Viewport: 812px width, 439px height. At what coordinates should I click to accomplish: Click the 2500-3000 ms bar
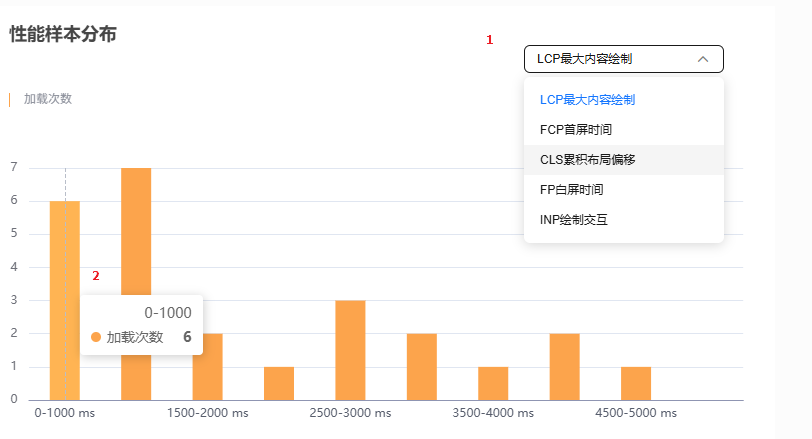[351, 350]
